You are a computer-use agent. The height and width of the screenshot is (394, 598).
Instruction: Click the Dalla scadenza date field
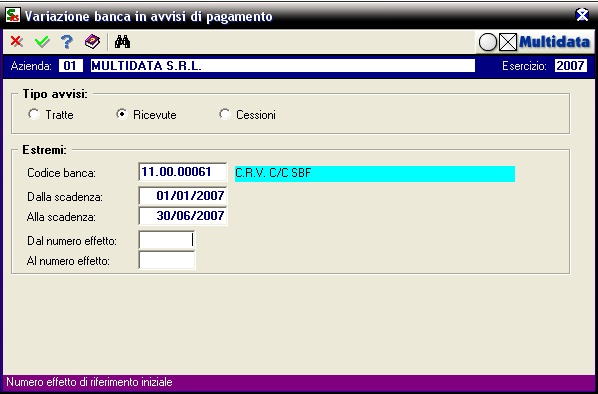[x=183, y=196]
